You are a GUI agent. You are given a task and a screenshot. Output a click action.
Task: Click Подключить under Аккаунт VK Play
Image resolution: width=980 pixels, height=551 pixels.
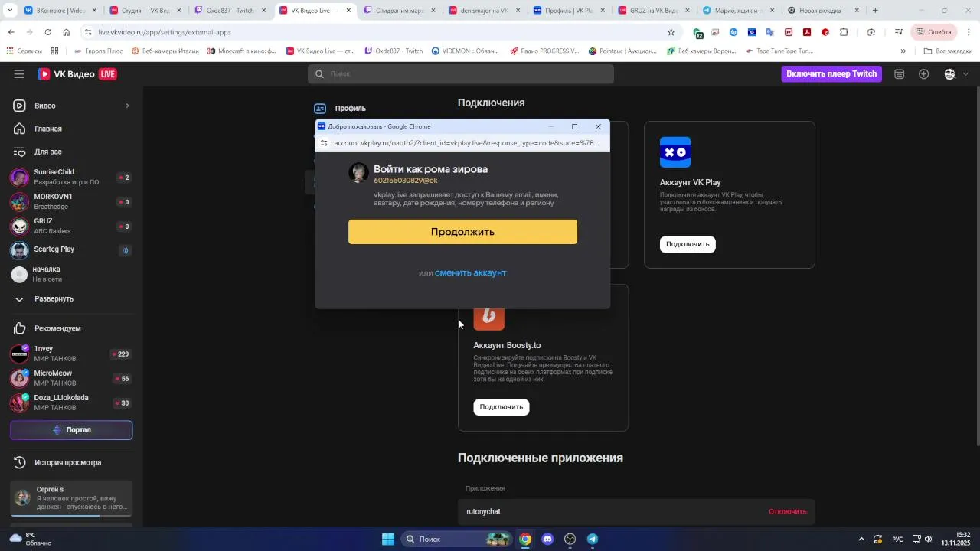click(688, 244)
